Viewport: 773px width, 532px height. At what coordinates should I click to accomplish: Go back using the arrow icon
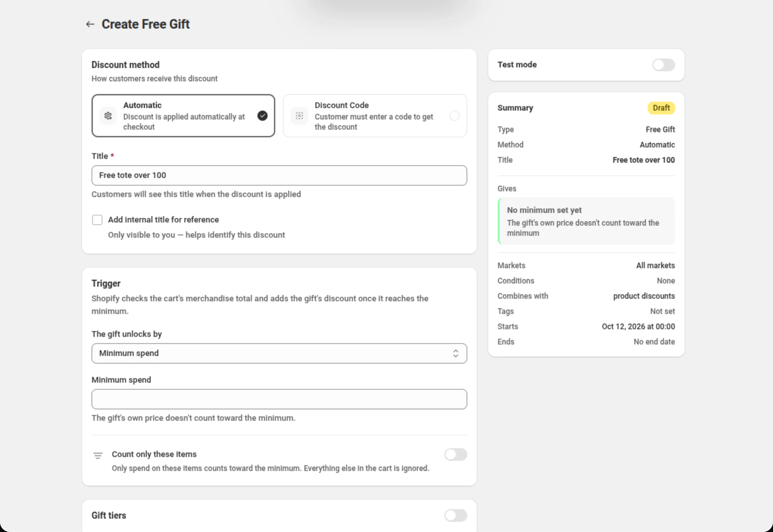90,24
